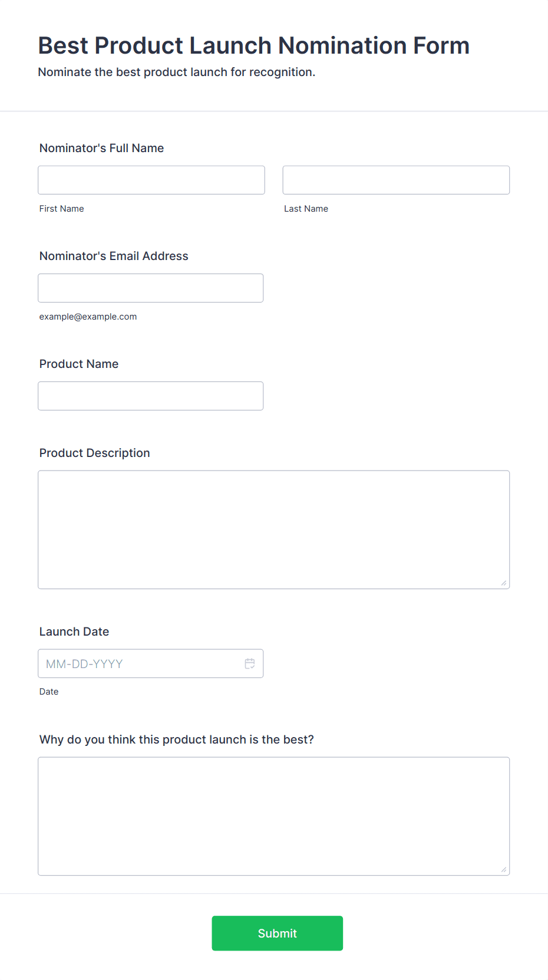Viewport: 548px width, 980px height.
Task: Click the Nominator's Email Address label
Action: [114, 256]
